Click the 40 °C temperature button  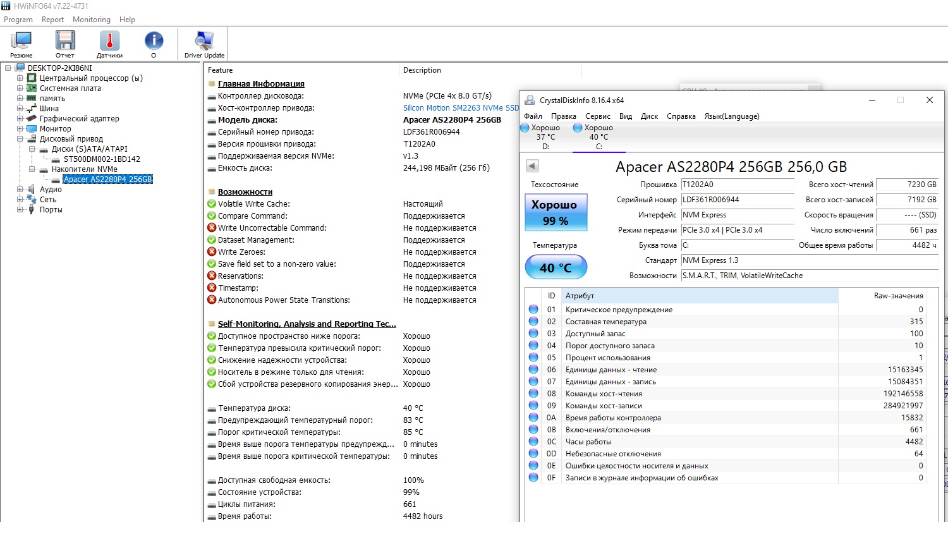tap(556, 267)
